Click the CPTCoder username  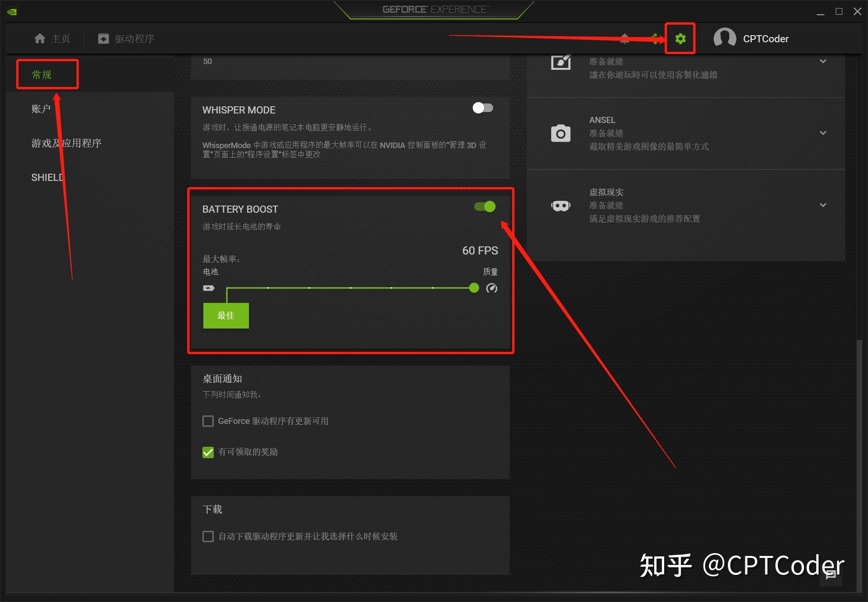(766, 39)
